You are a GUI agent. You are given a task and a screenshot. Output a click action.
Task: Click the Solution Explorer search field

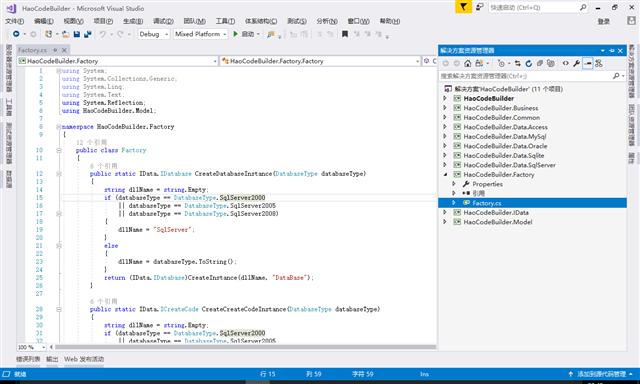click(x=526, y=76)
